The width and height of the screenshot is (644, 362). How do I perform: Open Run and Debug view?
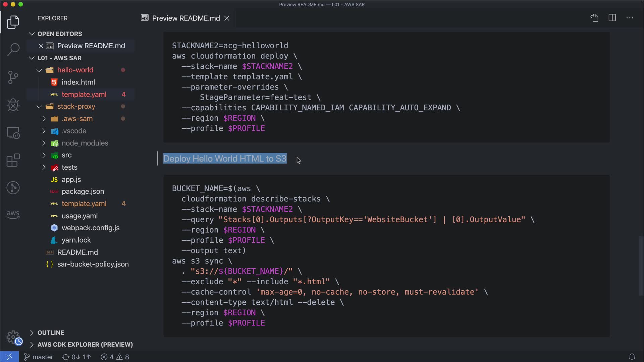(13, 105)
